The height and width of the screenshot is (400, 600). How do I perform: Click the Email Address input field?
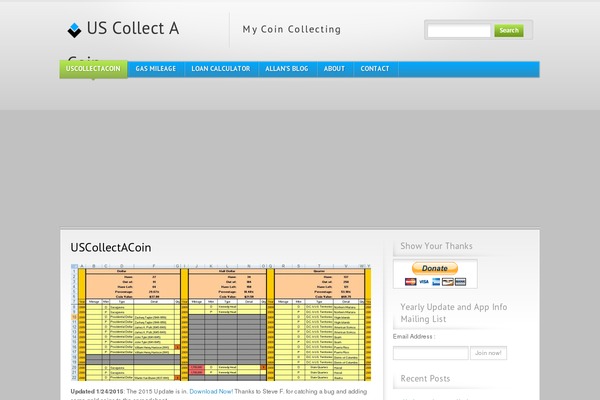pos(430,353)
